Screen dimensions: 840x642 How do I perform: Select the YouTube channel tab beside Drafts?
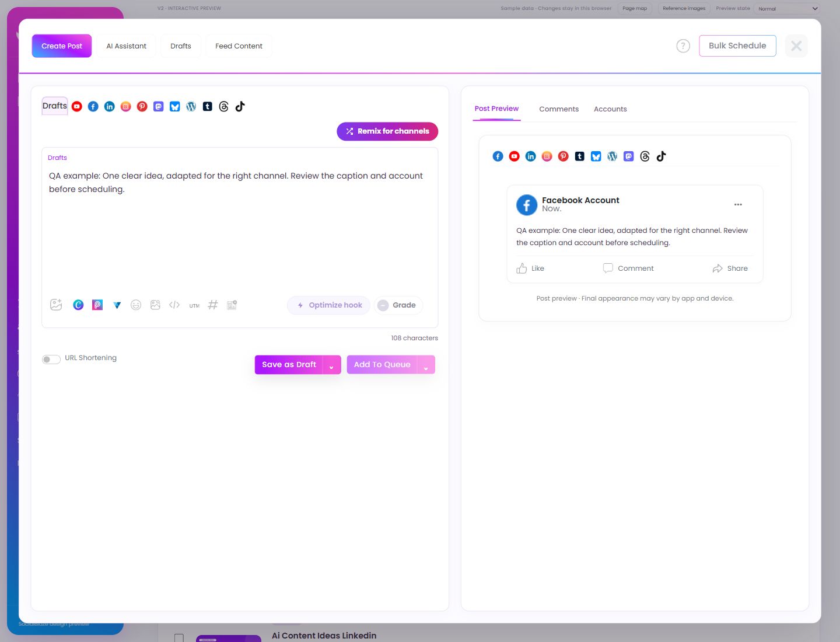tap(76, 106)
